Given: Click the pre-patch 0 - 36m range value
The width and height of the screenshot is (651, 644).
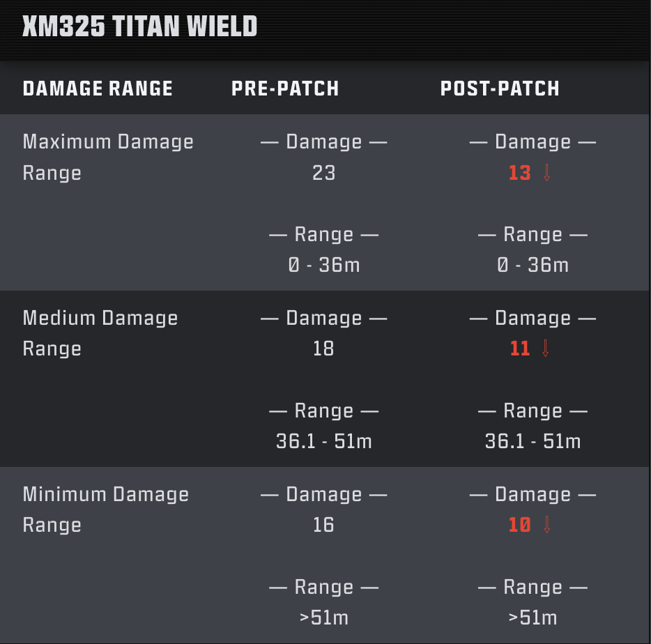Looking at the screenshot, I should coord(324,265).
